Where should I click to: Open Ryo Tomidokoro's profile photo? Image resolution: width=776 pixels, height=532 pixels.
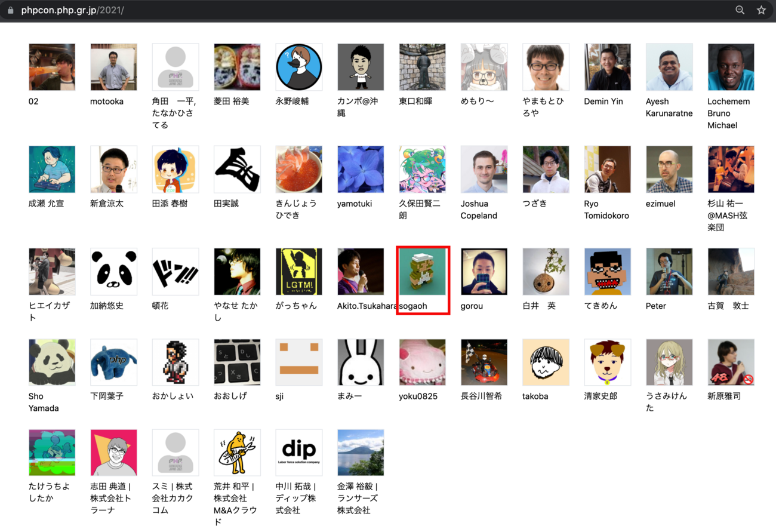coord(608,169)
